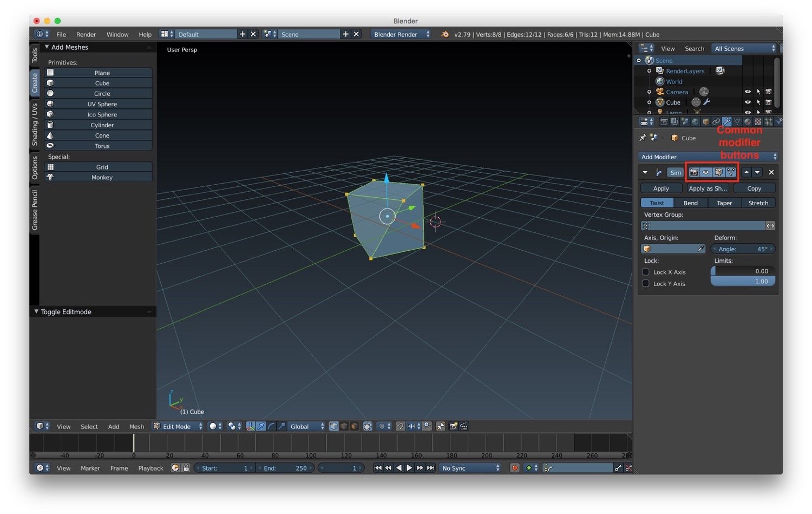Hide Camera using its eye icon
812x514 pixels.
coord(748,92)
